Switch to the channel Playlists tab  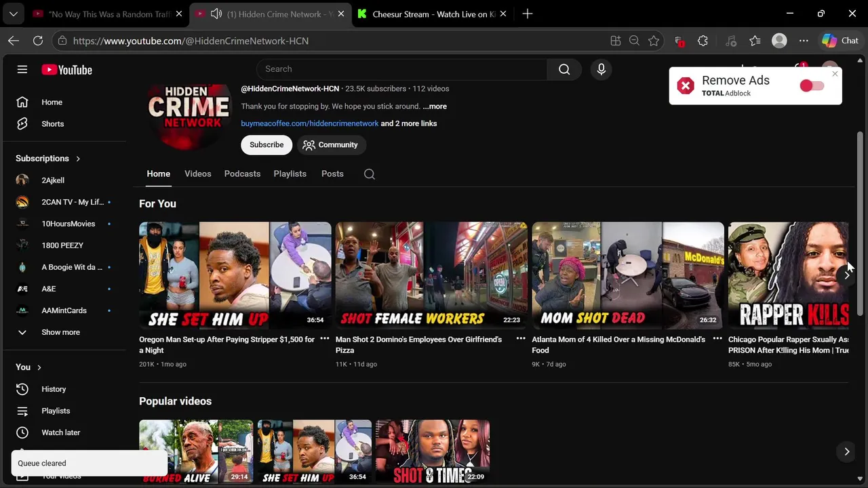tap(290, 174)
